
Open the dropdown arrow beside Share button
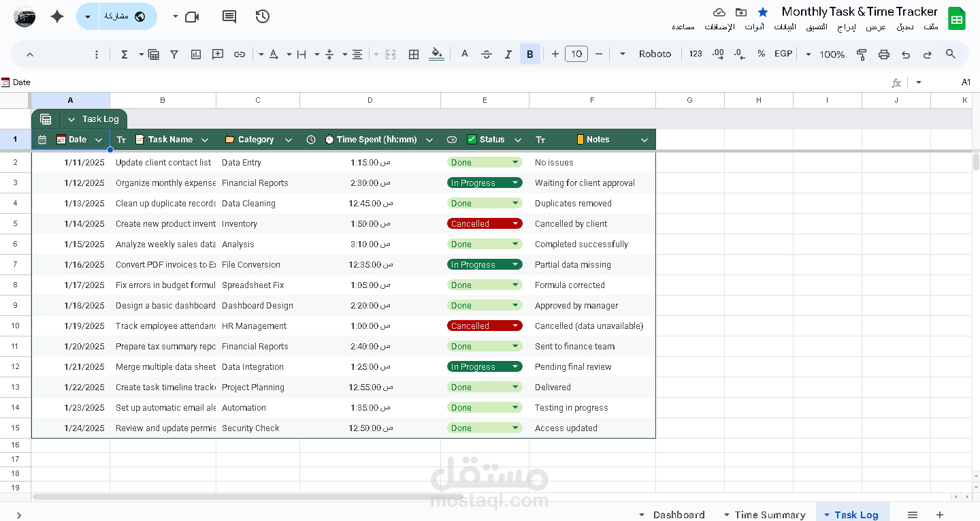click(88, 16)
